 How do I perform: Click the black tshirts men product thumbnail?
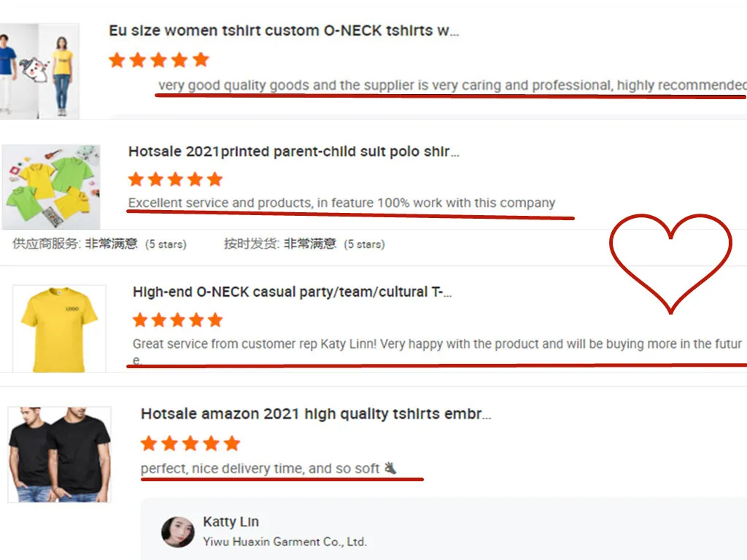coord(60,454)
